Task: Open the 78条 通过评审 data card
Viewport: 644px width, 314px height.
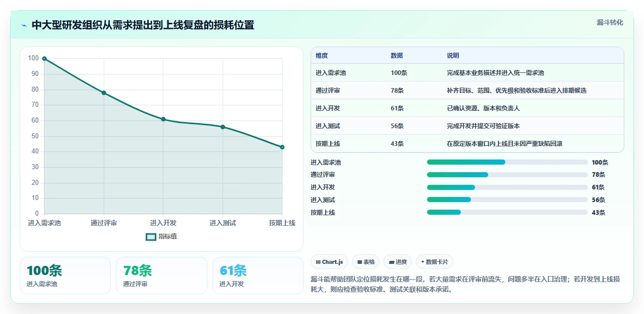Action: tap(161, 276)
